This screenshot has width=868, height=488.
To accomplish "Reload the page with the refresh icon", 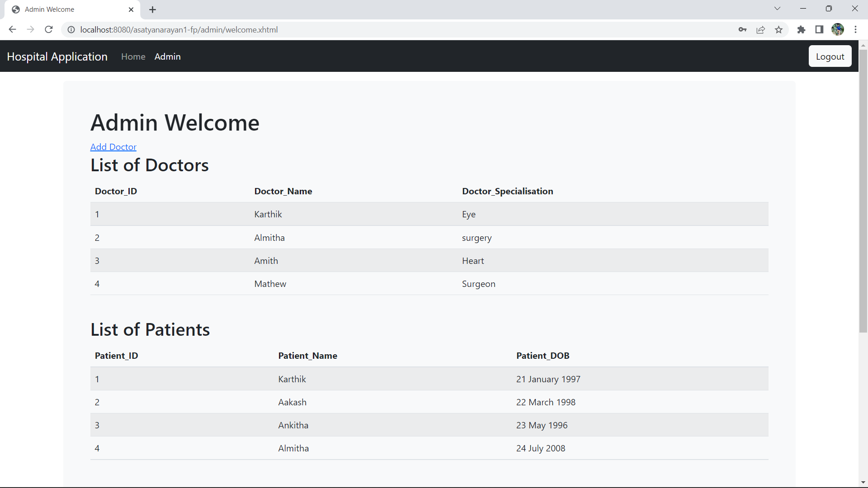I will [x=49, y=30].
